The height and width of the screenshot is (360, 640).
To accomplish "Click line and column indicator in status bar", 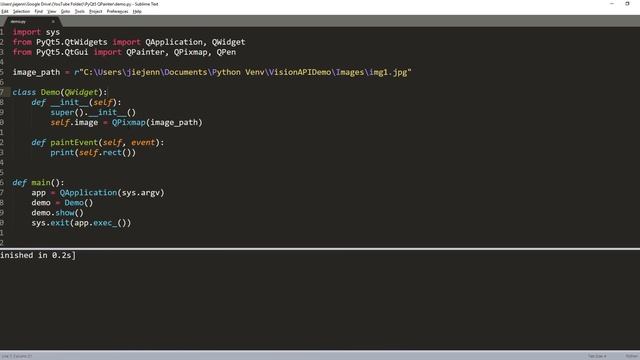I will [x=17, y=356].
